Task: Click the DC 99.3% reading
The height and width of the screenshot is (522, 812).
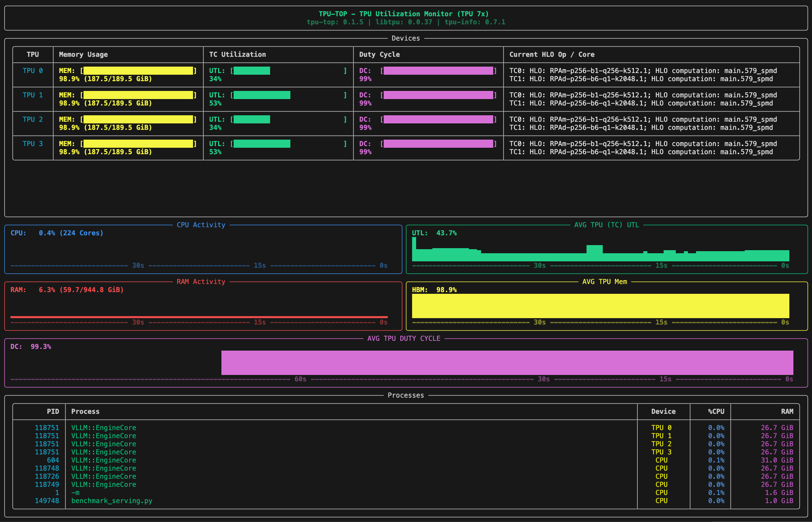Action: pos(31,347)
